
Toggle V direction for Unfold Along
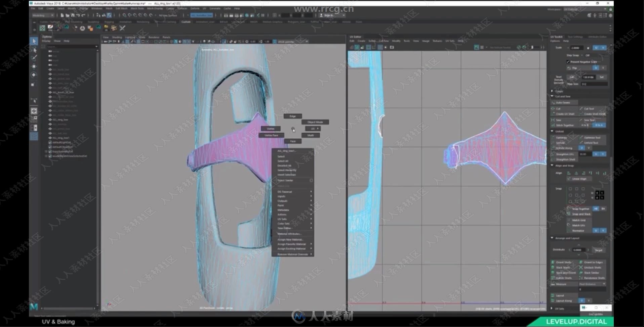pyautogui.click(x=589, y=148)
